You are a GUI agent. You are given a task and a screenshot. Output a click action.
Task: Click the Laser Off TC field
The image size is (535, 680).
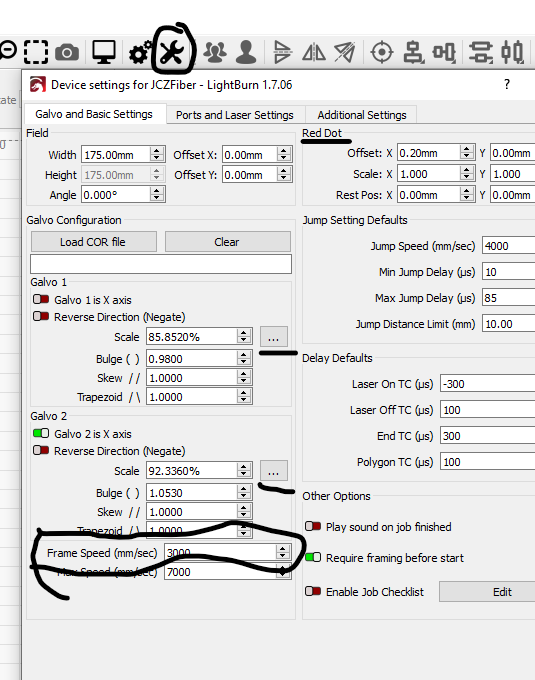(488, 410)
